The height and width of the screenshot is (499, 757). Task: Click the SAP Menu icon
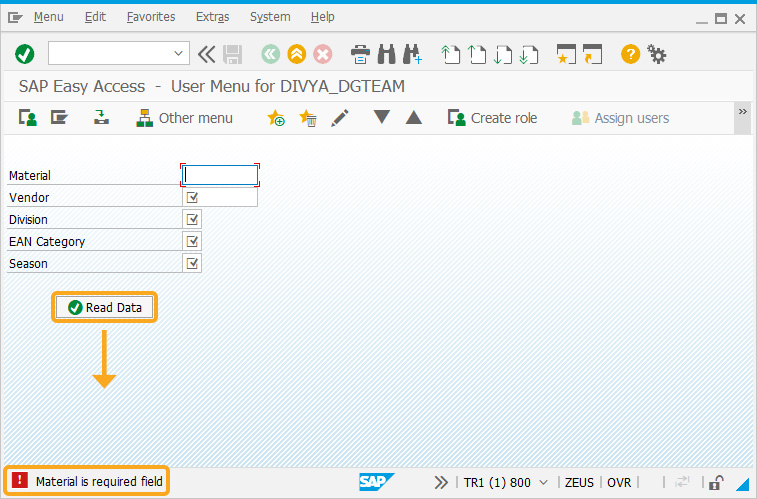59,118
